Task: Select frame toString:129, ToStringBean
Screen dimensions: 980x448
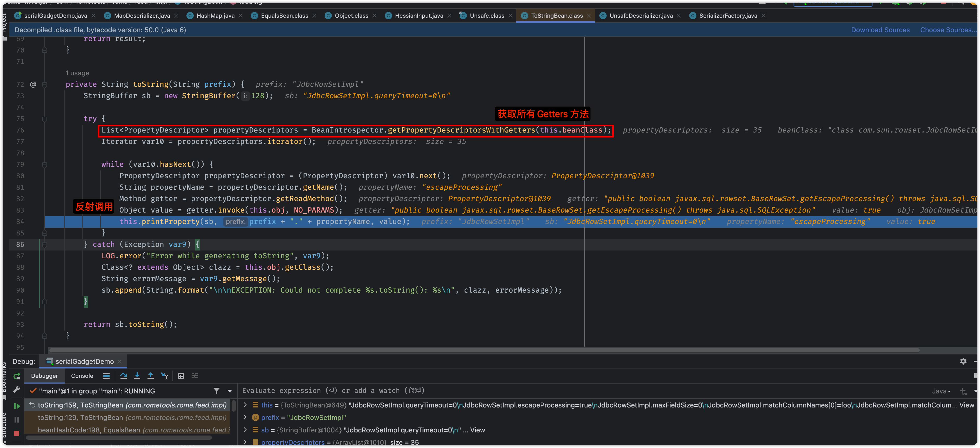Action: tap(127, 418)
